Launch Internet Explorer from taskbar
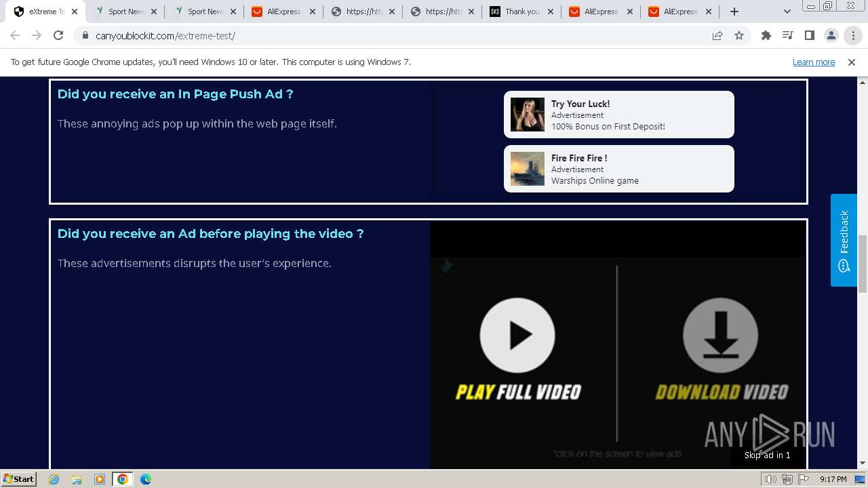This screenshot has width=868, height=488. point(54,479)
